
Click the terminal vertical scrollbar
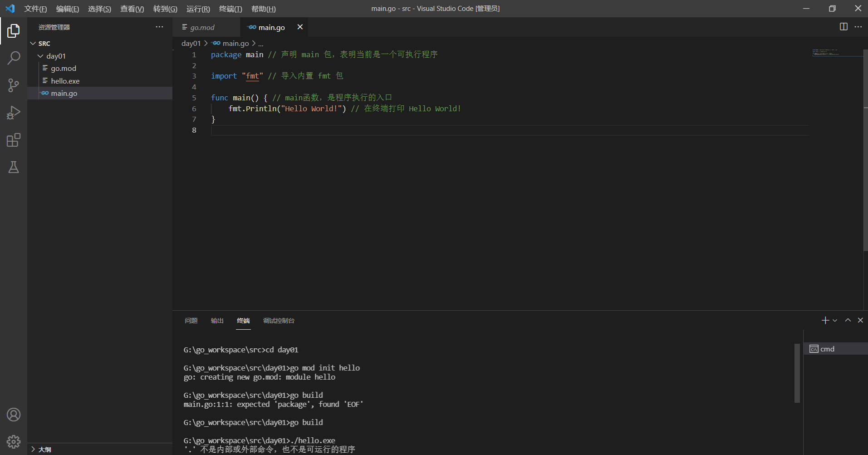[x=797, y=373]
